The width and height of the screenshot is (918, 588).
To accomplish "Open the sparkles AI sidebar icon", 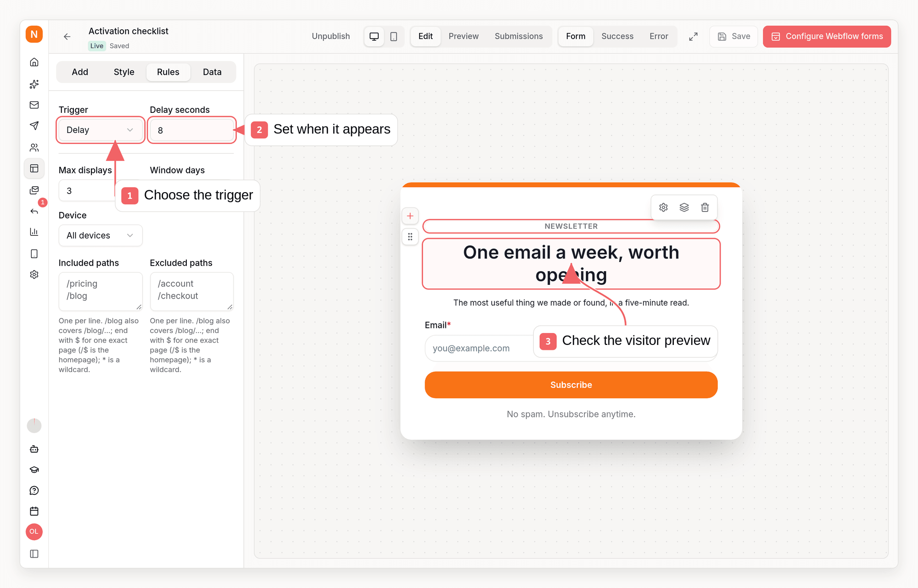I will pyautogui.click(x=34, y=84).
